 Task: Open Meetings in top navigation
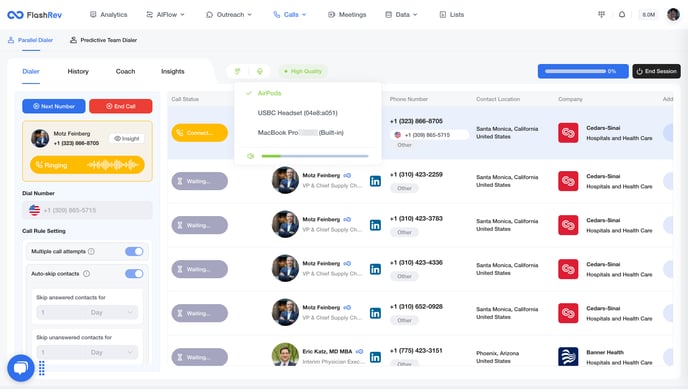347,14
